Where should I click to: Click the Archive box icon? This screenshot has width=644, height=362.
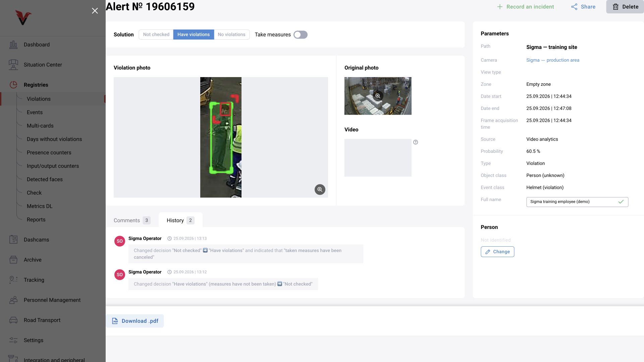click(x=13, y=260)
